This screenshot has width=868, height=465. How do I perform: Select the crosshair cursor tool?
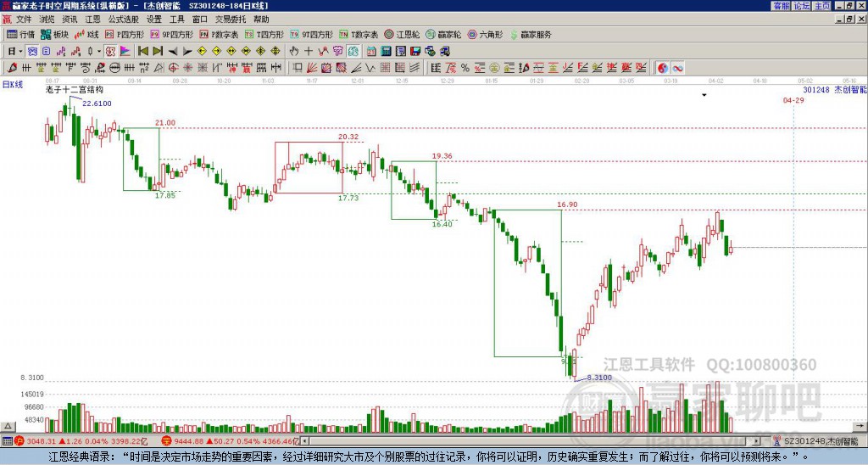pyautogui.click(x=309, y=52)
